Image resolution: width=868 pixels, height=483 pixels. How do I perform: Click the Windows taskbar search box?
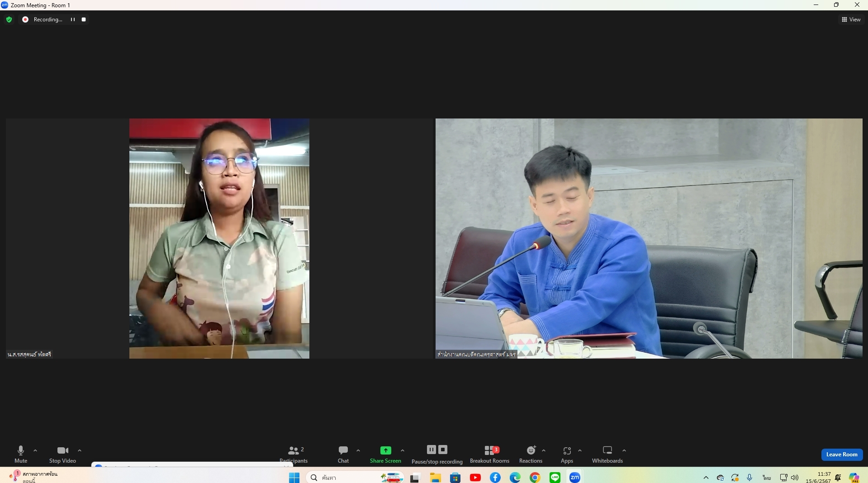click(x=344, y=478)
